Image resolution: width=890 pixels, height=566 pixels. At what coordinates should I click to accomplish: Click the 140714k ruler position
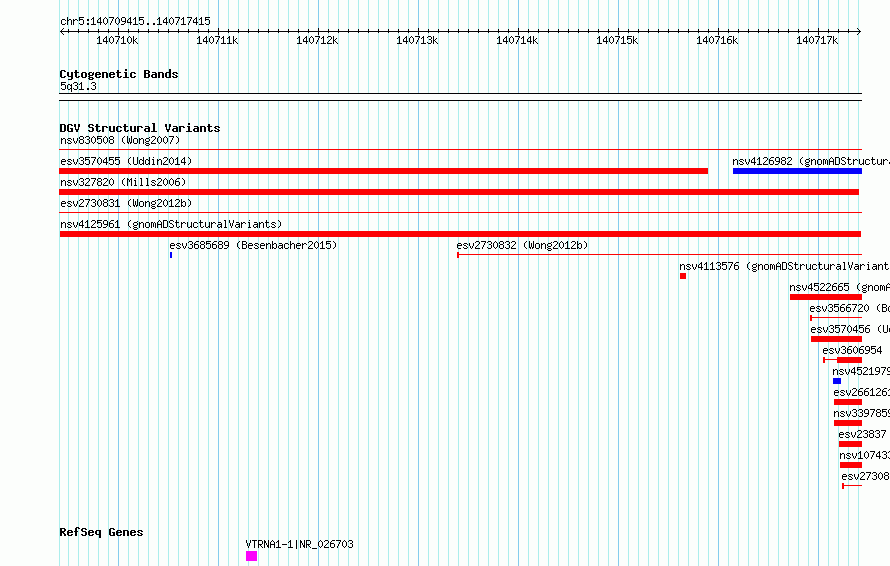517,40
